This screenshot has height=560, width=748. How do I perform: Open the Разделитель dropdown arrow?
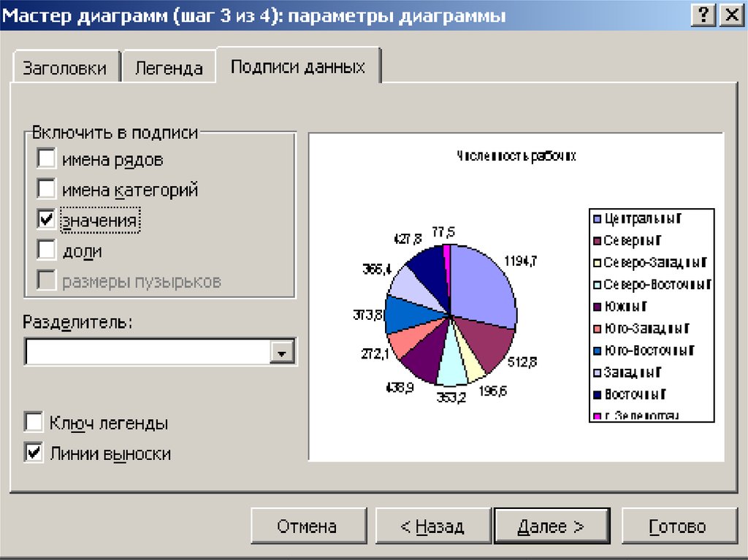click(281, 353)
